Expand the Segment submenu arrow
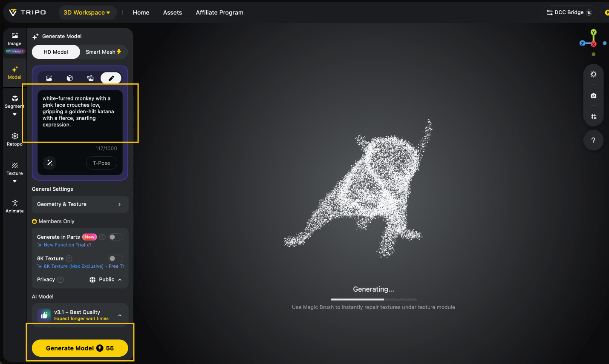The width and height of the screenshot is (609, 364). pyautogui.click(x=14, y=114)
